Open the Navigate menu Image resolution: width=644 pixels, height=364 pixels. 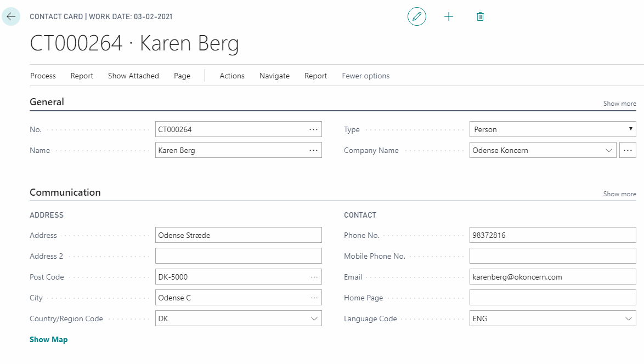coord(274,76)
